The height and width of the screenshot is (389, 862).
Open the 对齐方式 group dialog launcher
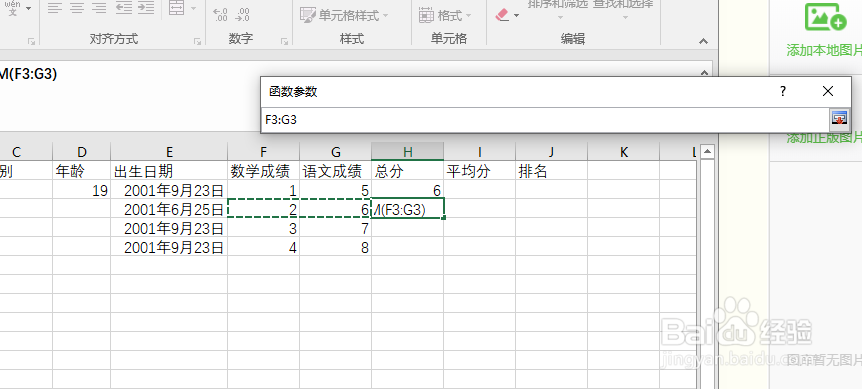(x=197, y=41)
